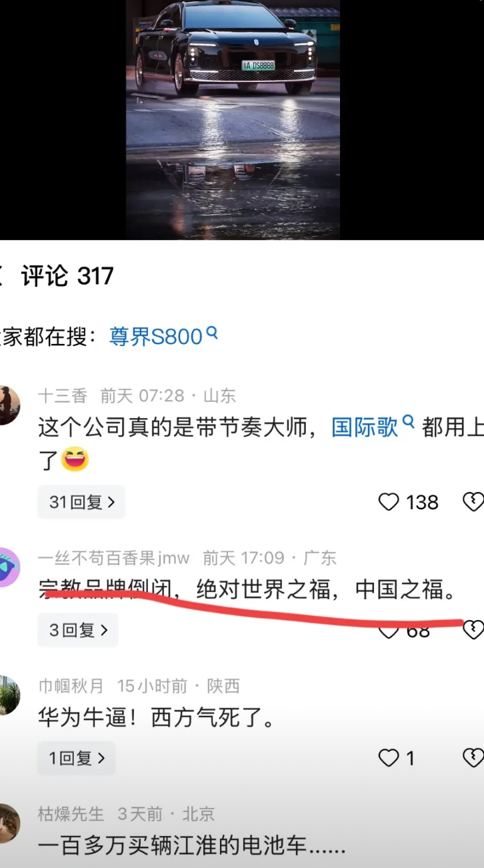Tap the 国际歌 highlighted keyword link
484x868 pixels.
click(x=365, y=427)
